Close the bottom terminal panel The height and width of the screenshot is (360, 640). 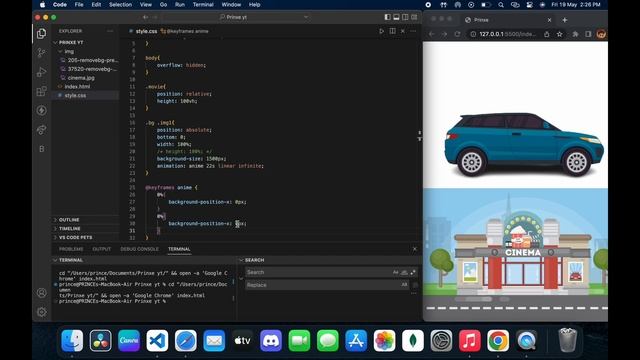[x=415, y=249]
